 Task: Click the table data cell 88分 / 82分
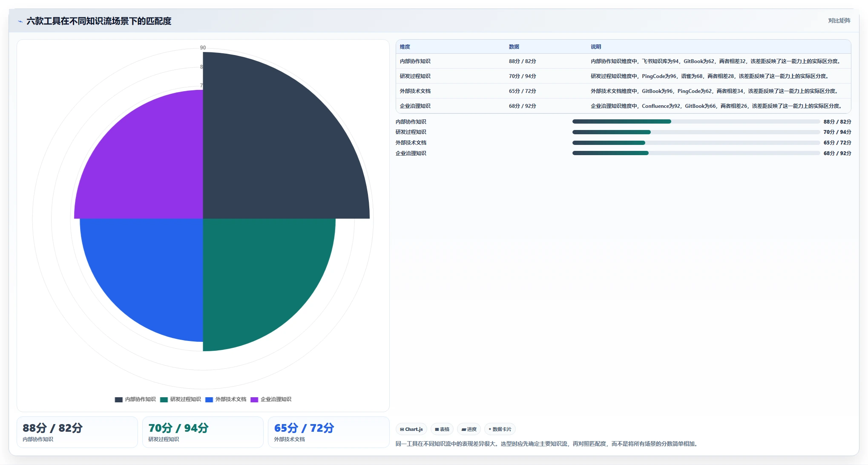(523, 61)
